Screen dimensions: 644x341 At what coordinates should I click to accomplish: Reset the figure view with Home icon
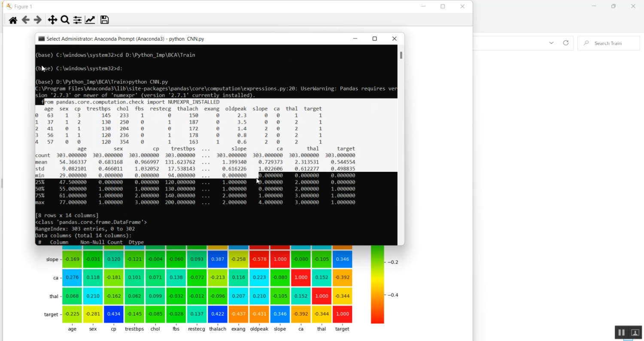[x=13, y=20]
